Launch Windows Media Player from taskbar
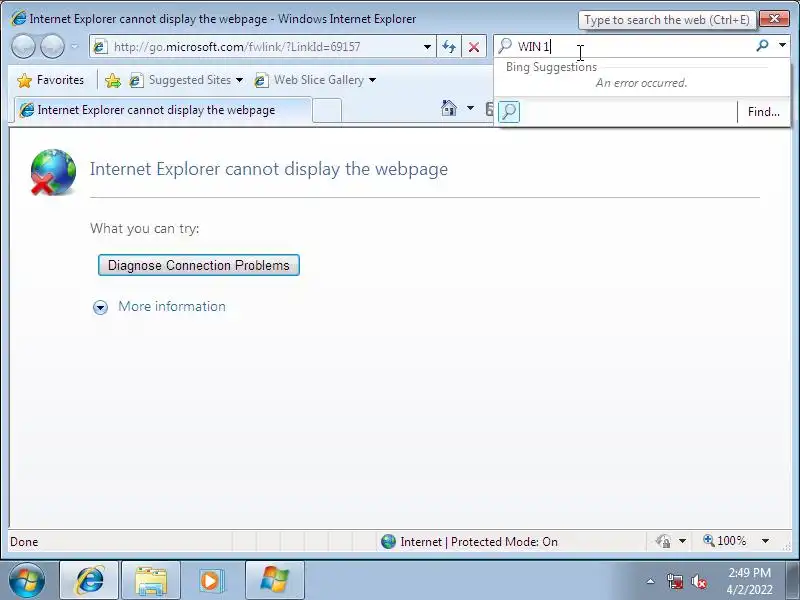Viewport: 800px width, 600px height. pos(210,580)
